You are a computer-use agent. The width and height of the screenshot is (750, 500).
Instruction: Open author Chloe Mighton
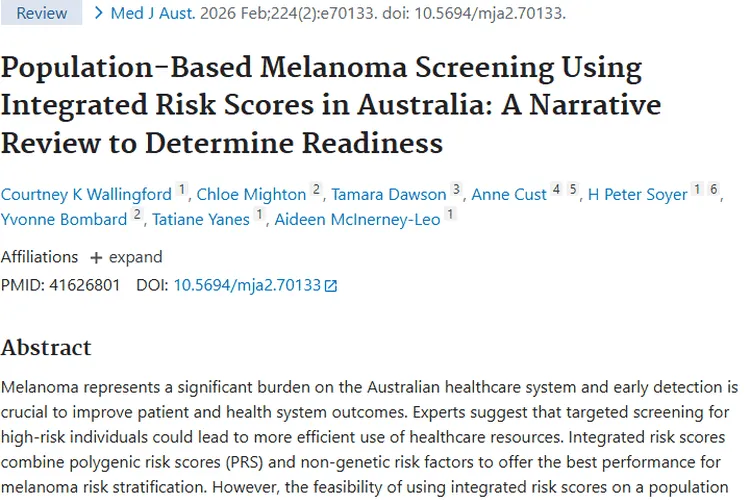(x=252, y=194)
